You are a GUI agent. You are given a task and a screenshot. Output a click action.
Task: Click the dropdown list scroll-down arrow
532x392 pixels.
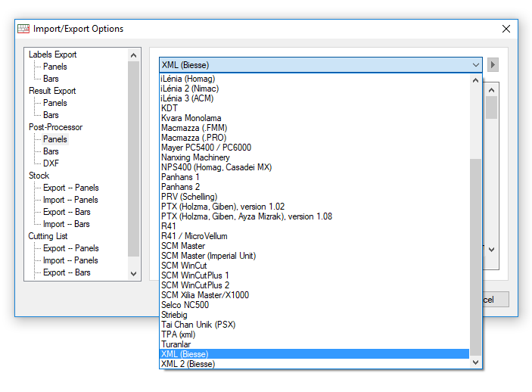point(476,362)
